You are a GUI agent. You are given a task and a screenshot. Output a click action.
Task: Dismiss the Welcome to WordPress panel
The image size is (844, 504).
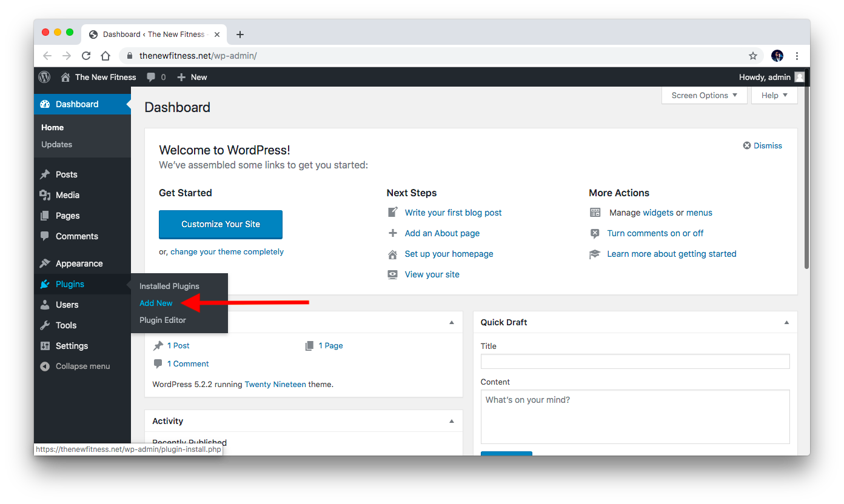tap(763, 145)
